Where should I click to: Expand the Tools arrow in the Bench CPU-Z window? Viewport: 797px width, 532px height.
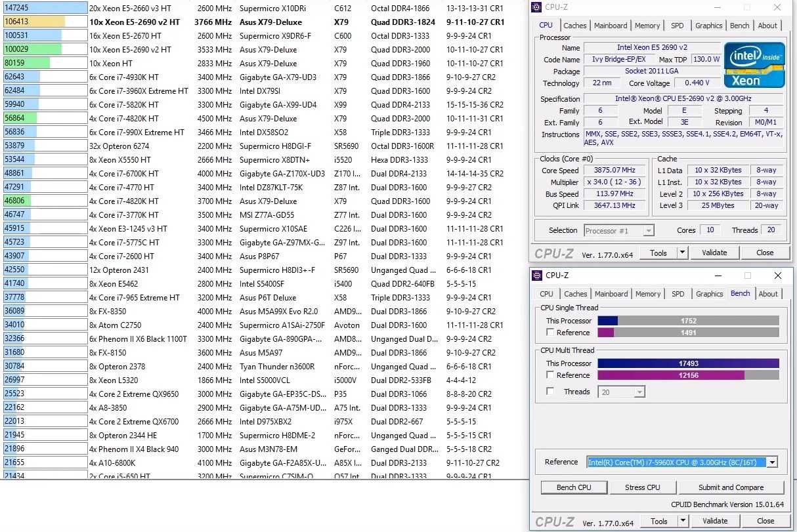click(x=682, y=521)
